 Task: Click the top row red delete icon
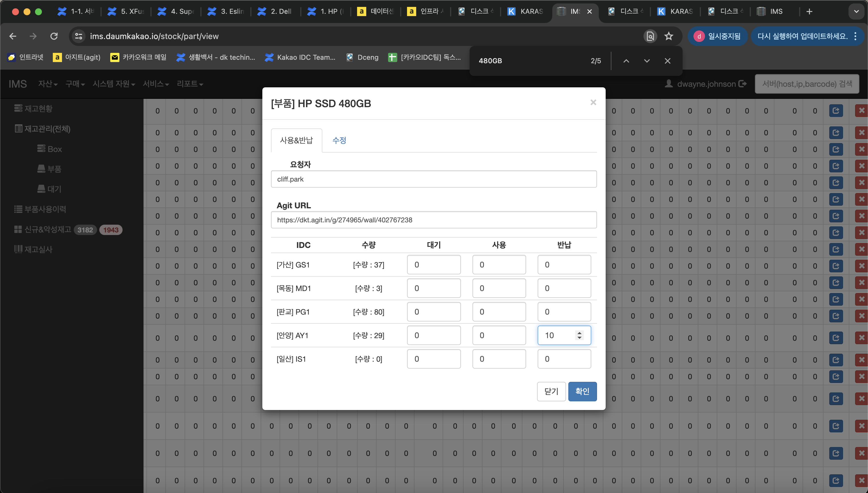861,111
